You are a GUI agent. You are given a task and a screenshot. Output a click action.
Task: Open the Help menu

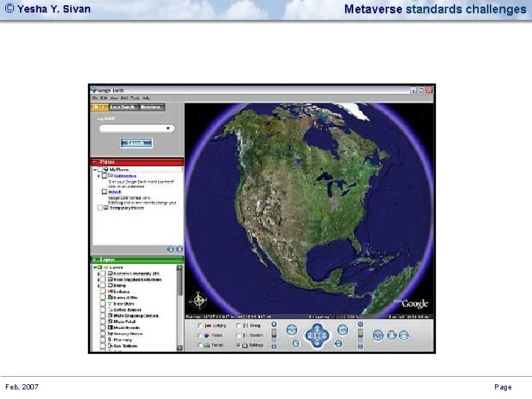click(x=146, y=98)
